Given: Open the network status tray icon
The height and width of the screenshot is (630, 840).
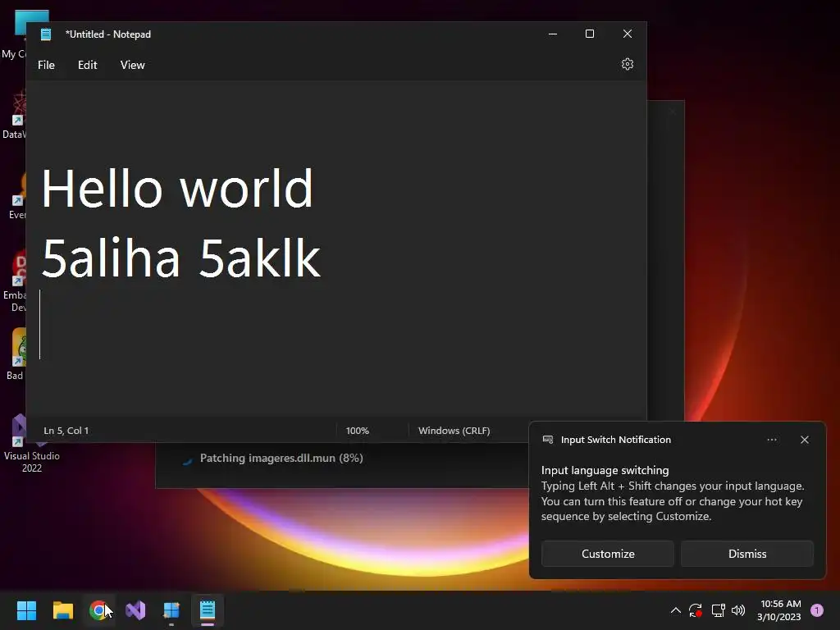Looking at the screenshot, I should [x=718, y=610].
